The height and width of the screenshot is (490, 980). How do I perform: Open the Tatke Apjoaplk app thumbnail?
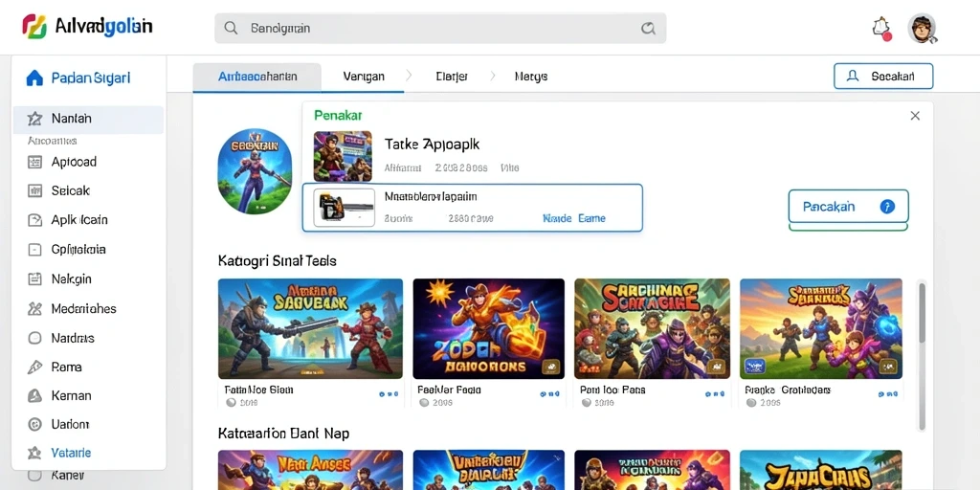343,156
